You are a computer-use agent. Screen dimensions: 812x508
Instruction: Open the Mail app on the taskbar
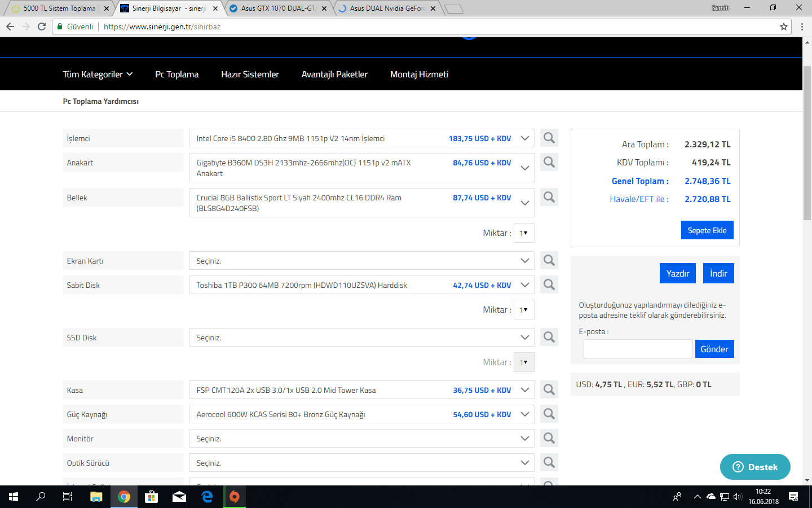pyautogui.click(x=179, y=497)
